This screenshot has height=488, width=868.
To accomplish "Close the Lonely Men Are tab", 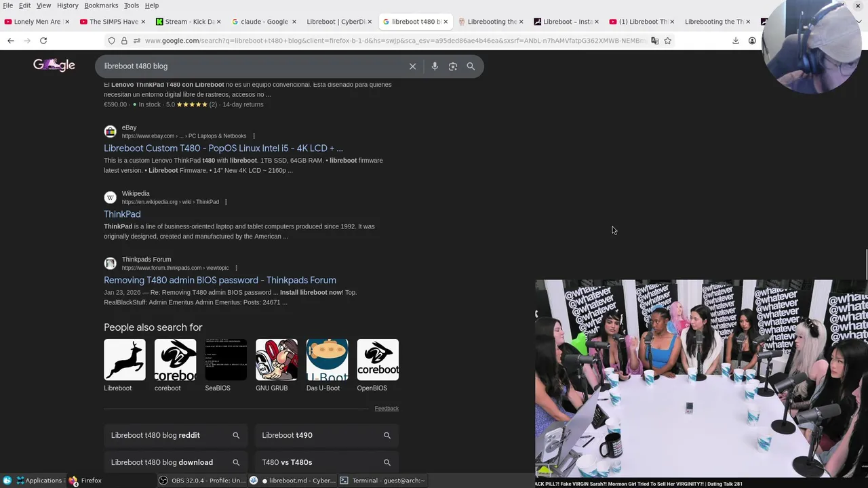I will (66, 22).
